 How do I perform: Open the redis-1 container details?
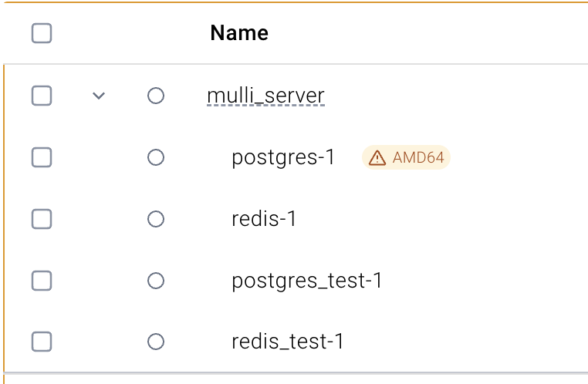pyautogui.click(x=264, y=219)
